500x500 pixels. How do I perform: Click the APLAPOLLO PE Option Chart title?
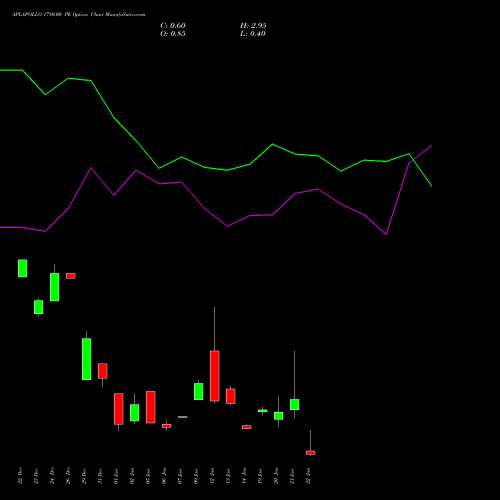tap(79, 15)
